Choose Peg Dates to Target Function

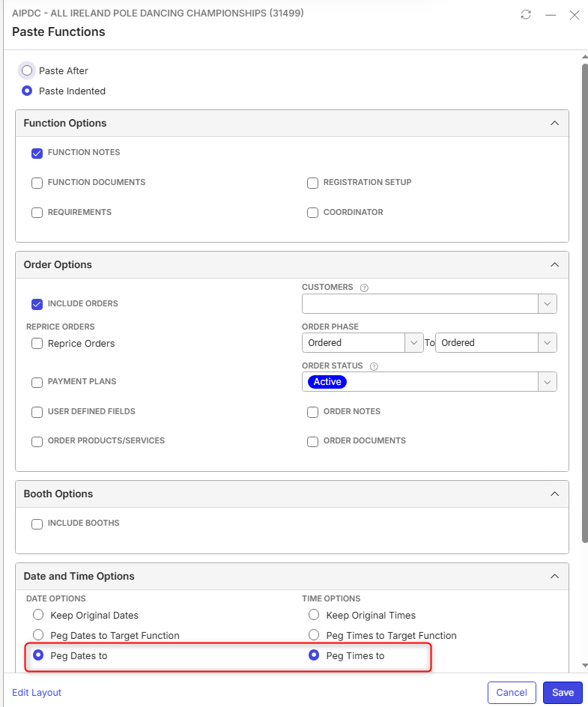[38, 635]
